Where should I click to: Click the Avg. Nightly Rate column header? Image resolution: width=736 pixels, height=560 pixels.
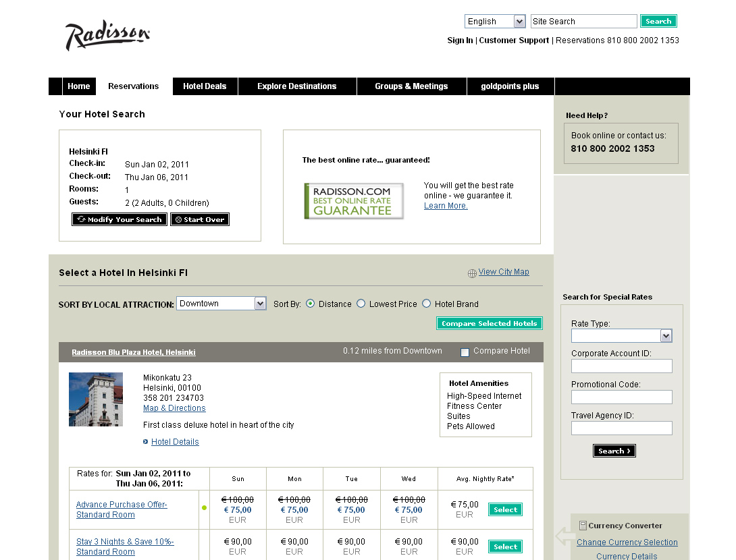coord(485,479)
